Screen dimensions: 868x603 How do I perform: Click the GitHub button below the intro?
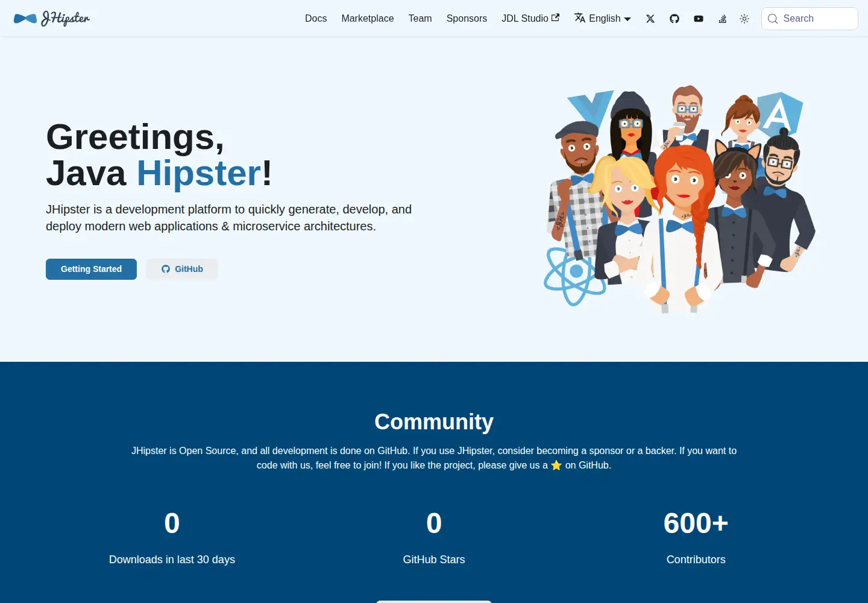click(182, 269)
